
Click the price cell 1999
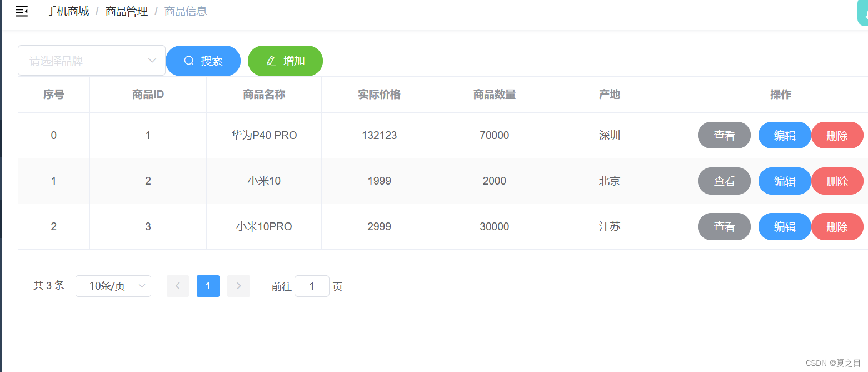click(379, 181)
